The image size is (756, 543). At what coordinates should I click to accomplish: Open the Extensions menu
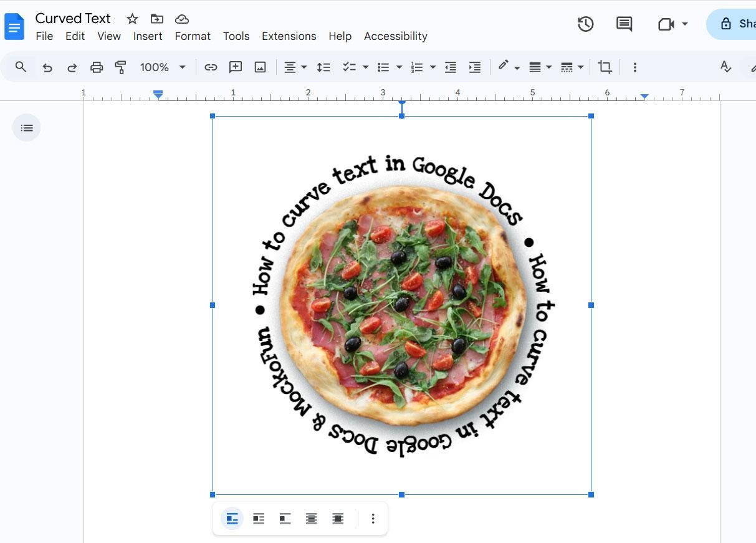coord(289,36)
